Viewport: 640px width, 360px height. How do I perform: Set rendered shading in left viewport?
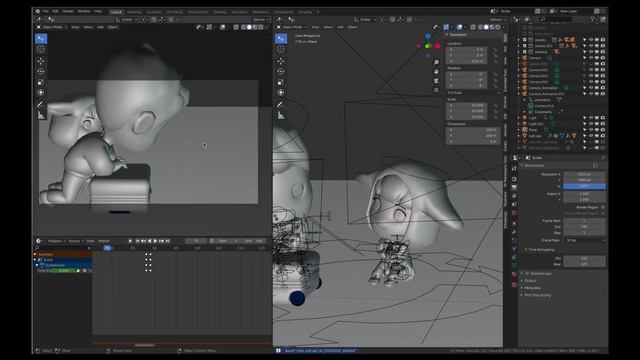[261, 27]
